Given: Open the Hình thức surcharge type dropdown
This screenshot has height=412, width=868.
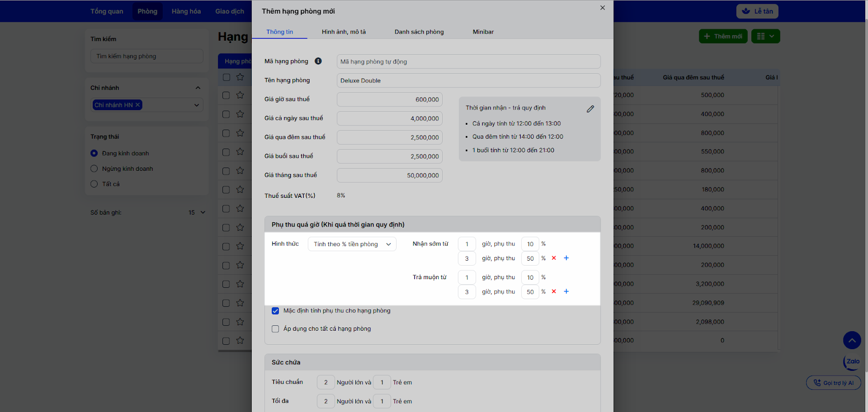Looking at the screenshot, I should tap(352, 244).
